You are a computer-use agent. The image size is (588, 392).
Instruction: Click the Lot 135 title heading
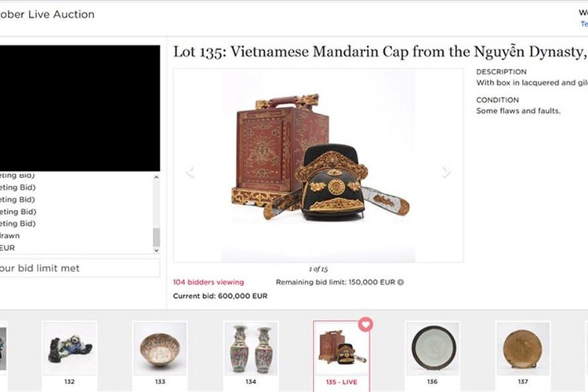(380, 53)
